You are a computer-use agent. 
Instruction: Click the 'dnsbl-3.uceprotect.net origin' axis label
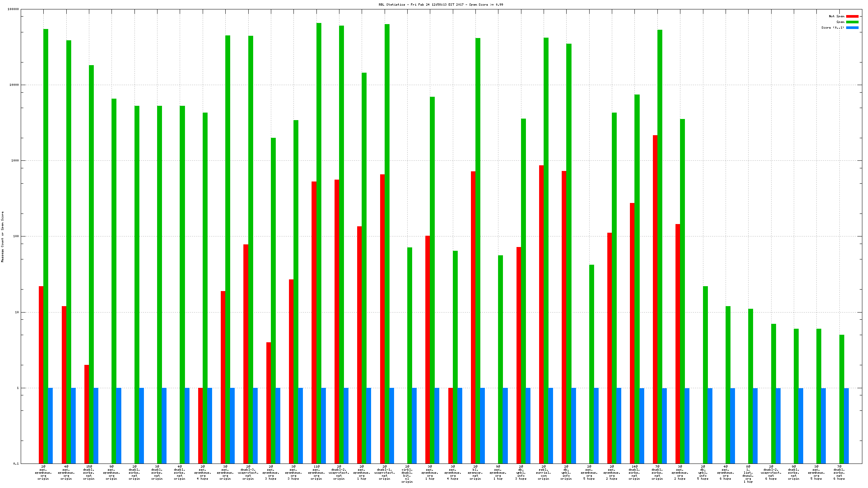[x=248, y=473]
